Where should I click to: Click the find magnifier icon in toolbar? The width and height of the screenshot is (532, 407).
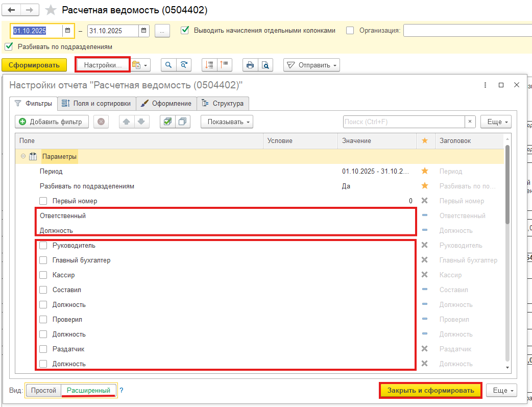click(x=168, y=65)
